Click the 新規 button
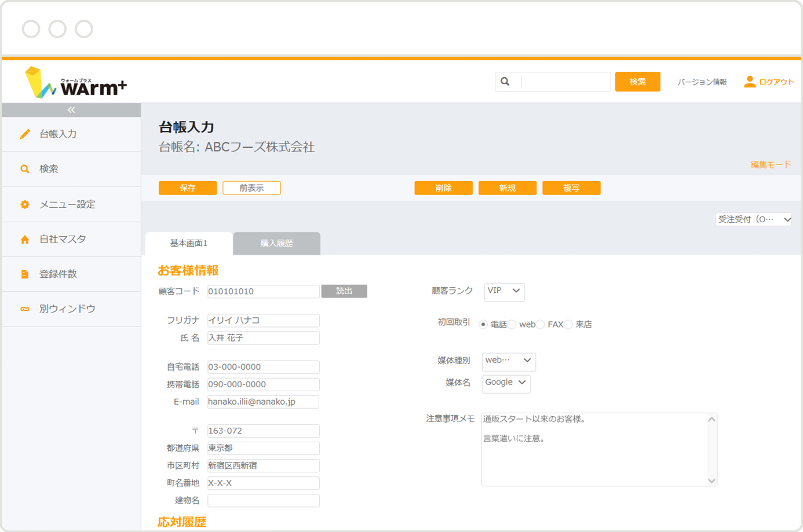803x532 pixels. pos(507,188)
